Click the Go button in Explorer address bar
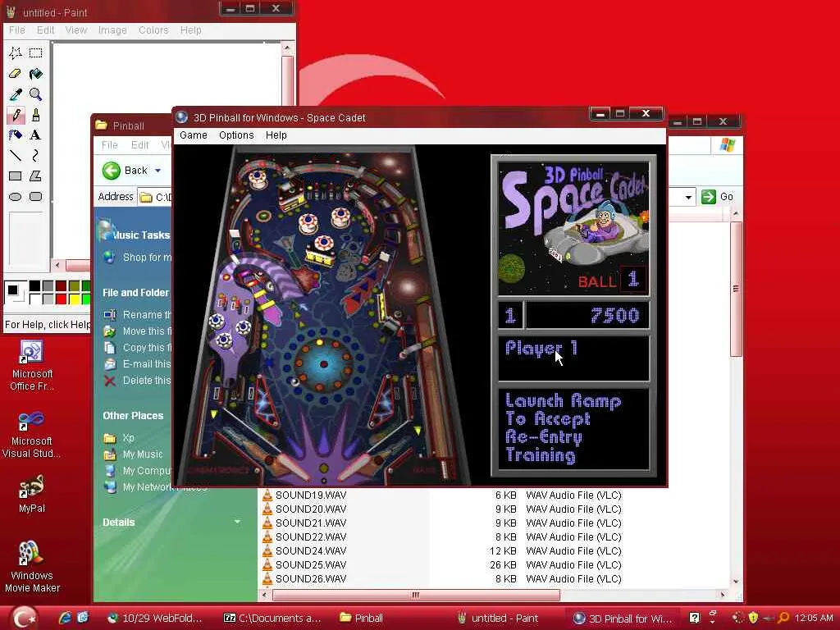 (717, 197)
